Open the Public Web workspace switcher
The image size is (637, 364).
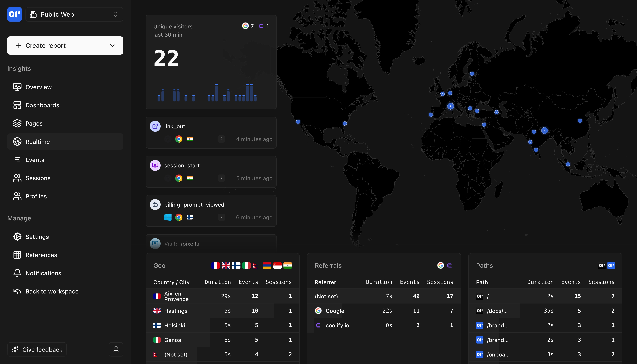point(74,14)
